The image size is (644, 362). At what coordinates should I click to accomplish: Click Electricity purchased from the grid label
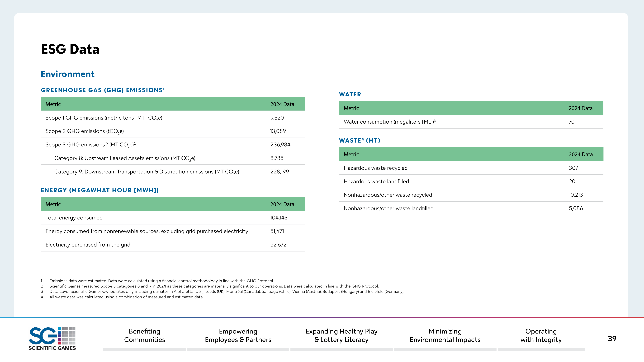coord(88,245)
